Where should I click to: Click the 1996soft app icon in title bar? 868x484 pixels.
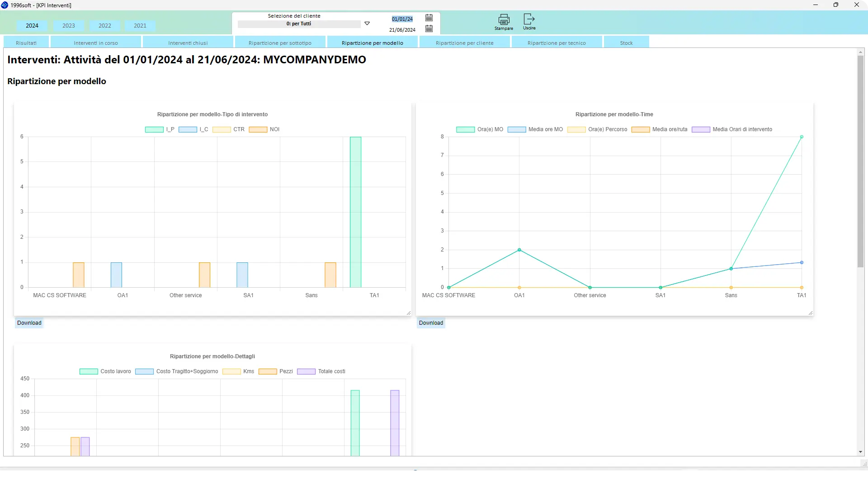(x=5, y=5)
